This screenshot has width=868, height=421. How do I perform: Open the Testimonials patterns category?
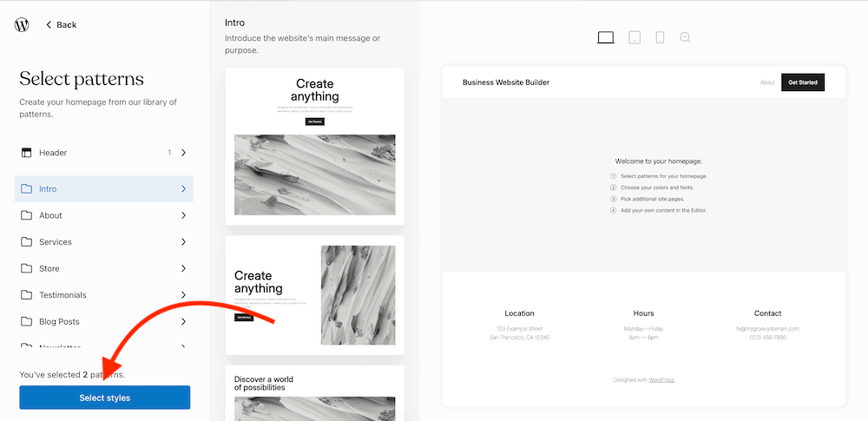click(104, 295)
